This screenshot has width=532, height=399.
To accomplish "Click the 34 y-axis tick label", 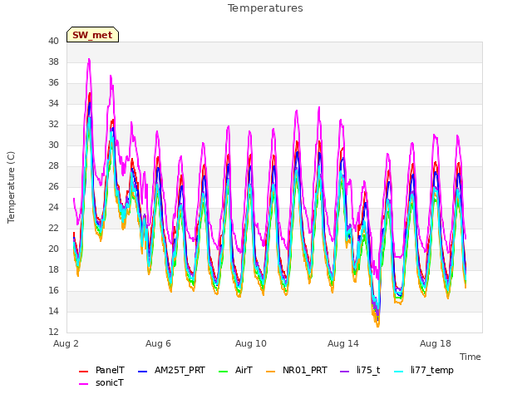I will click(x=53, y=103).
